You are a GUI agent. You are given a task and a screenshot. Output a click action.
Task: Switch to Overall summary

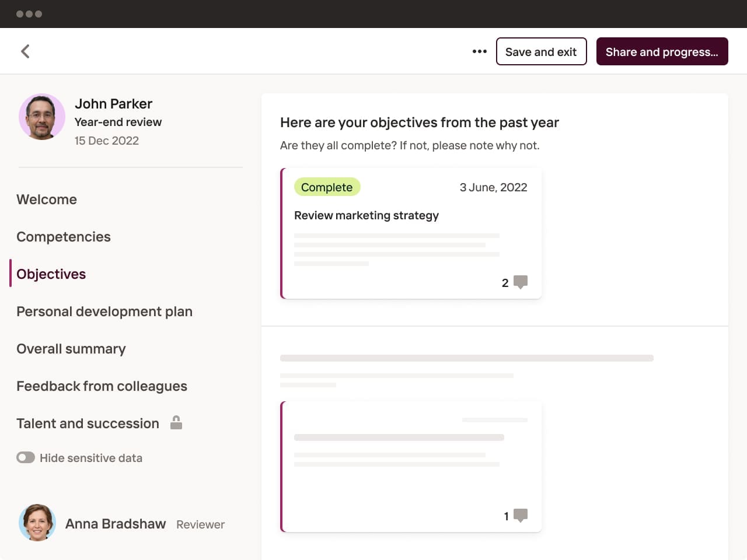coord(71,349)
